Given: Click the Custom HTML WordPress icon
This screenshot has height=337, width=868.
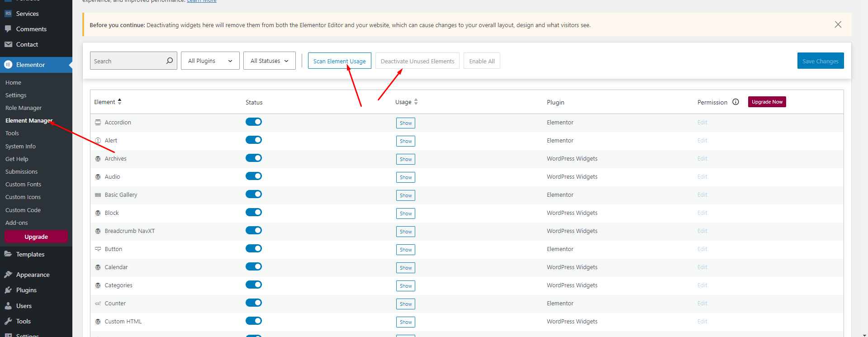Looking at the screenshot, I should coord(98,321).
